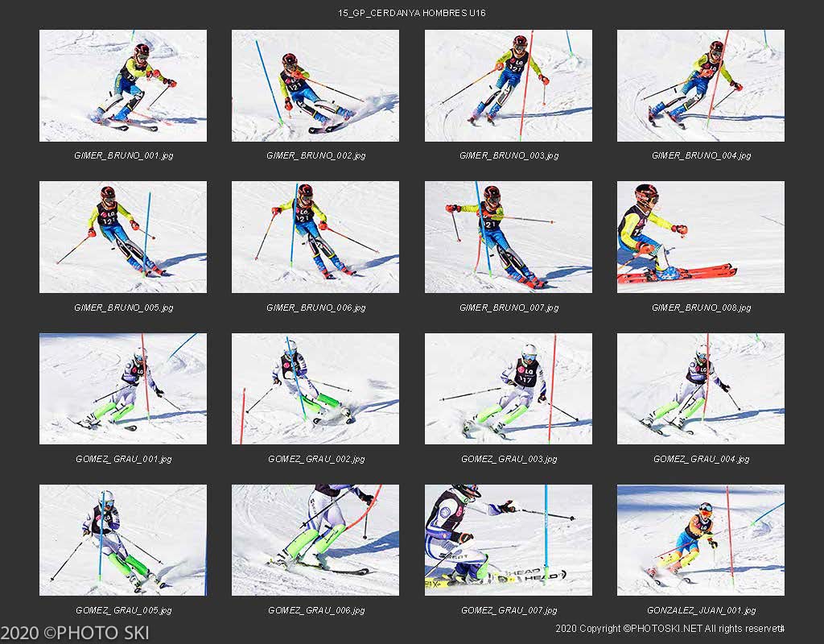
Task: View the GOMEZ_GRAU_005.jpg image
Action: click(123, 540)
